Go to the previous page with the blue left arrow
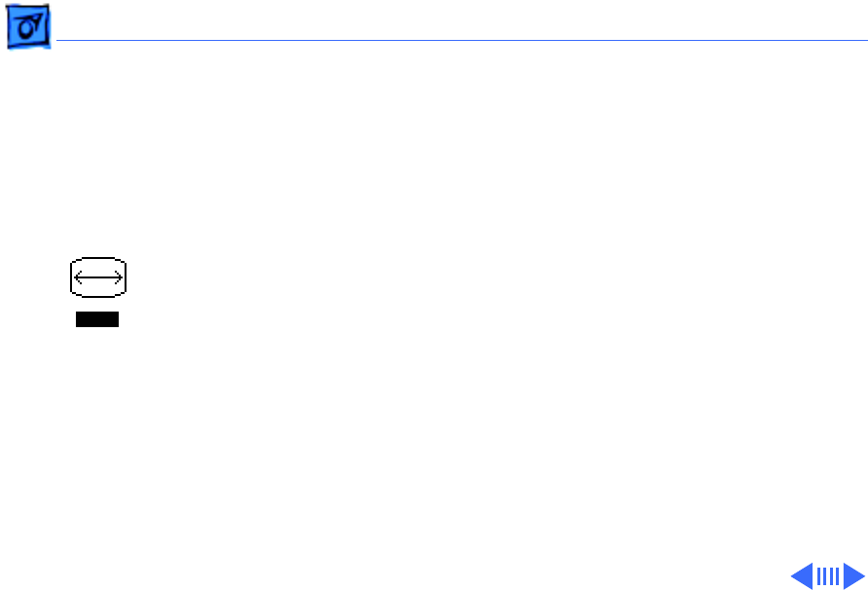This screenshot has width=868, height=590. pyautogui.click(x=802, y=576)
